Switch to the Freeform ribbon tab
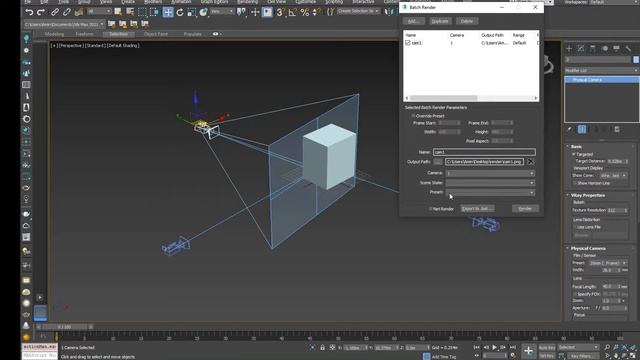 pos(84,34)
